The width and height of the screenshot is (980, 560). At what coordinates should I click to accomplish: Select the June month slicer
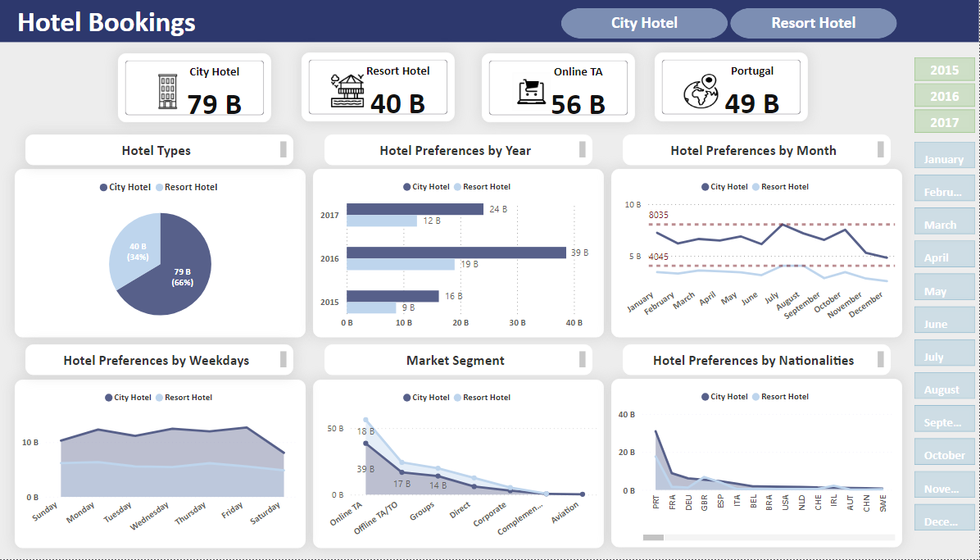945,320
